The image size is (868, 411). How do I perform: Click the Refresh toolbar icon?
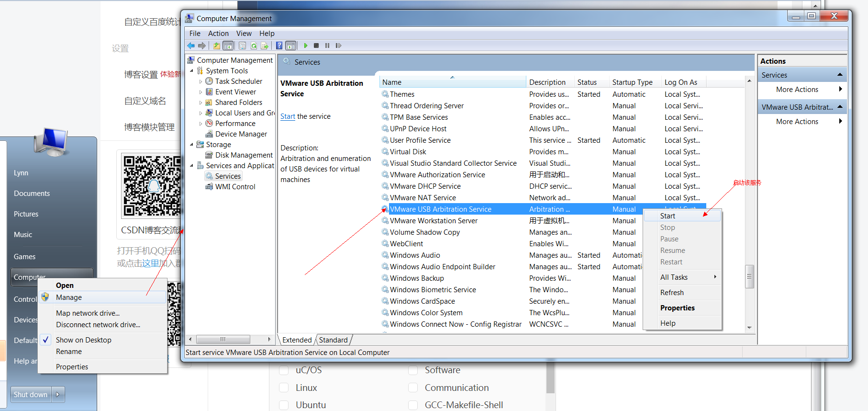(x=254, y=46)
